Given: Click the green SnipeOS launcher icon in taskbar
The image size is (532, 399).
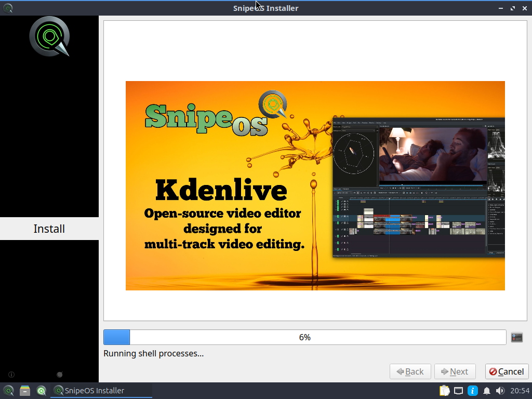Looking at the screenshot, I should [x=42, y=391].
